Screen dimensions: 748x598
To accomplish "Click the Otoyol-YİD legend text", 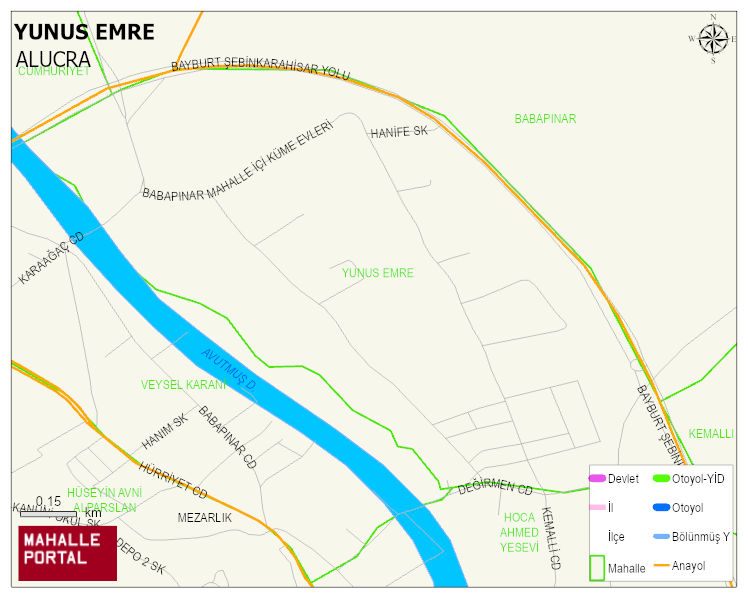I will tap(698, 479).
